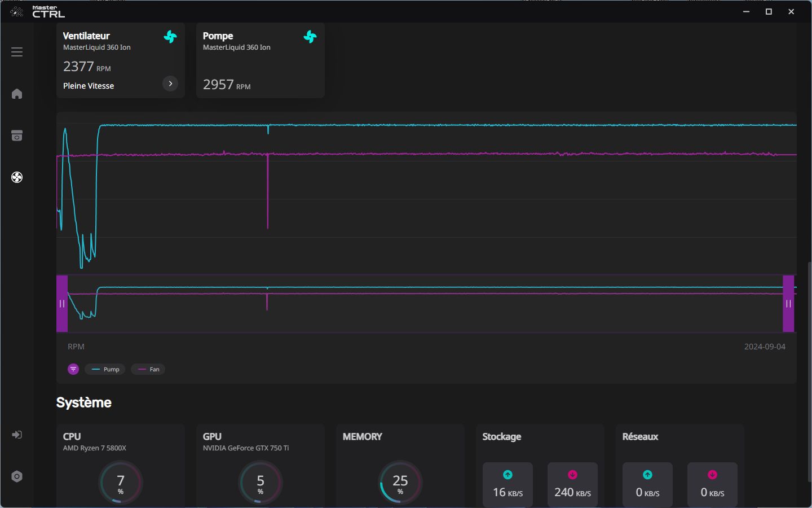
Task: Click the Ventilateur card title
Action: click(x=86, y=36)
